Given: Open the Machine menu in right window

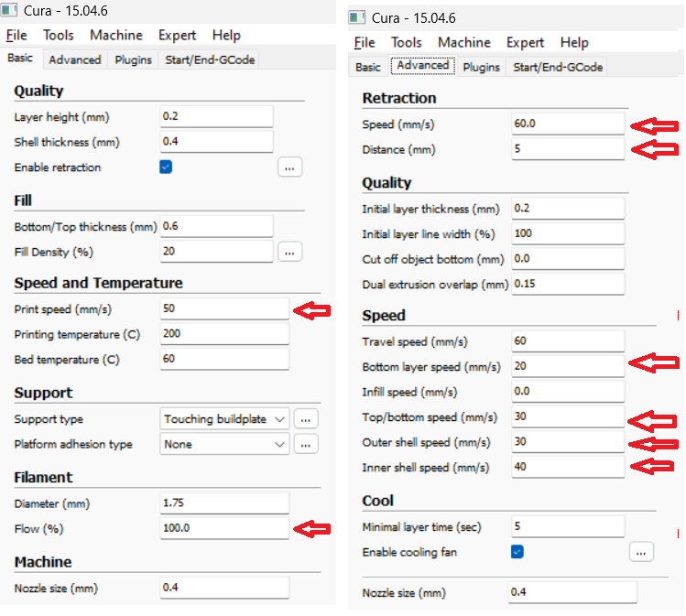Looking at the screenshot, I should click(463, 42).
